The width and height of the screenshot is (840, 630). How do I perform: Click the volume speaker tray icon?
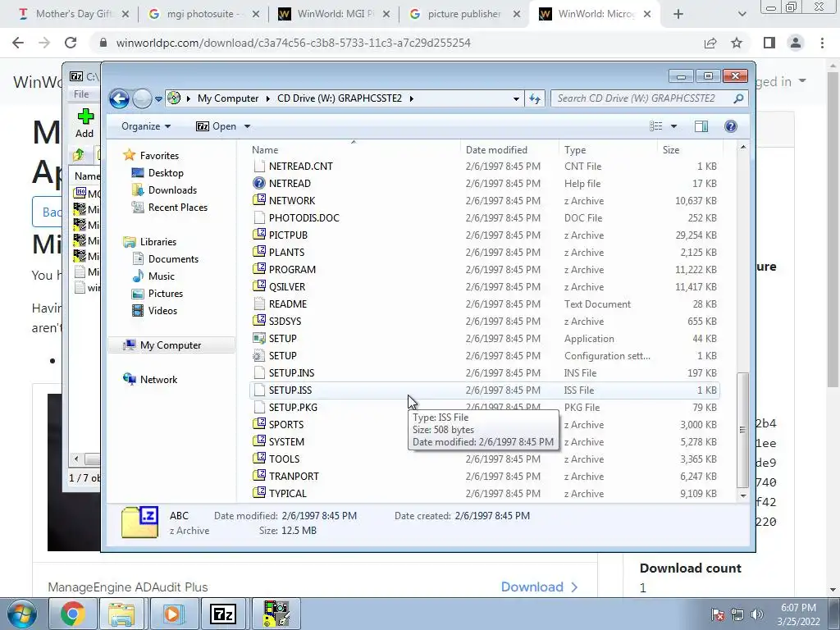(757, 614)
